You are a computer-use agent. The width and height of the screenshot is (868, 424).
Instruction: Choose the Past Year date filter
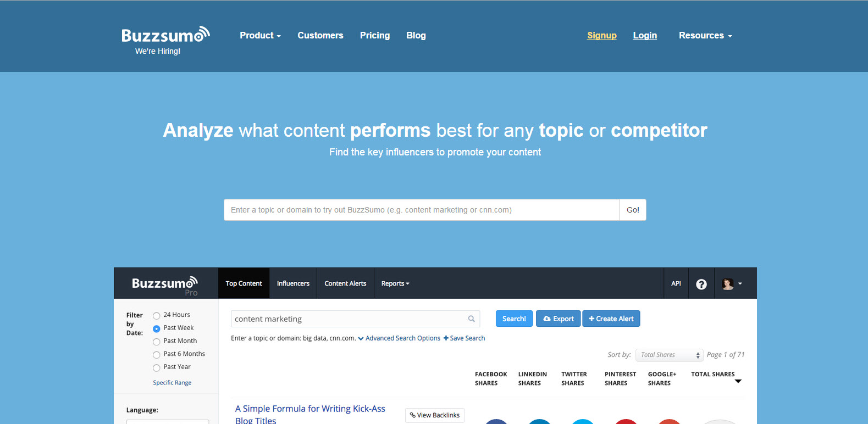[x=157, y=367]
